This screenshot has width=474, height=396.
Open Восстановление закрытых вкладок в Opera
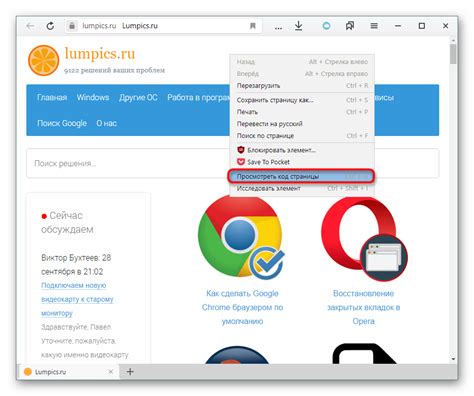(x=364, y=307)
